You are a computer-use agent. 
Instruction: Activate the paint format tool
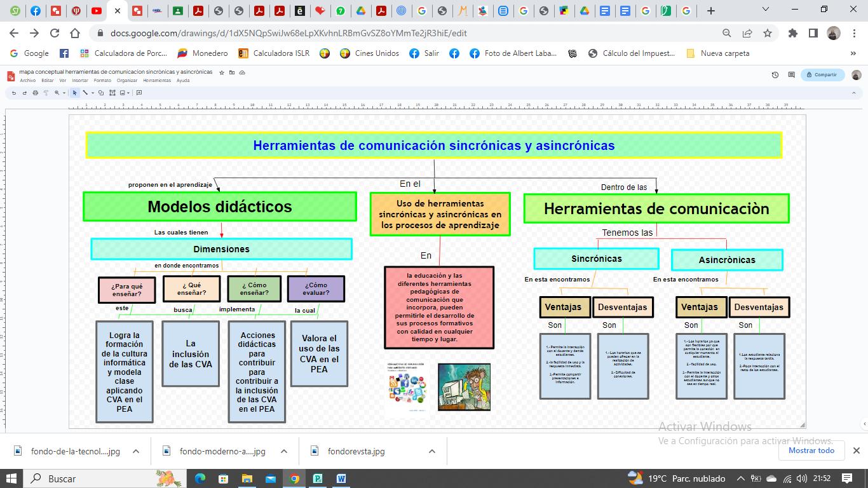pyautogui.click(x=45, y=93)
